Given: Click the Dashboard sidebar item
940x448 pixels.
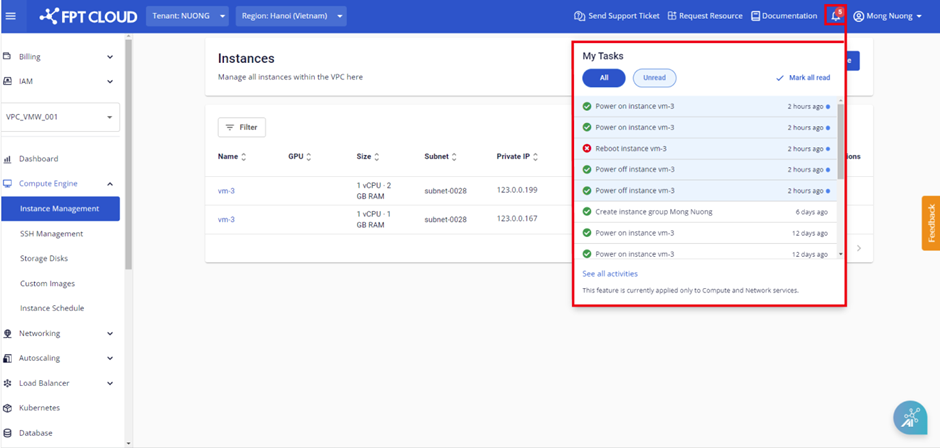Looking at the screenshot, I should pyautogui.click(x=38, y=159).
